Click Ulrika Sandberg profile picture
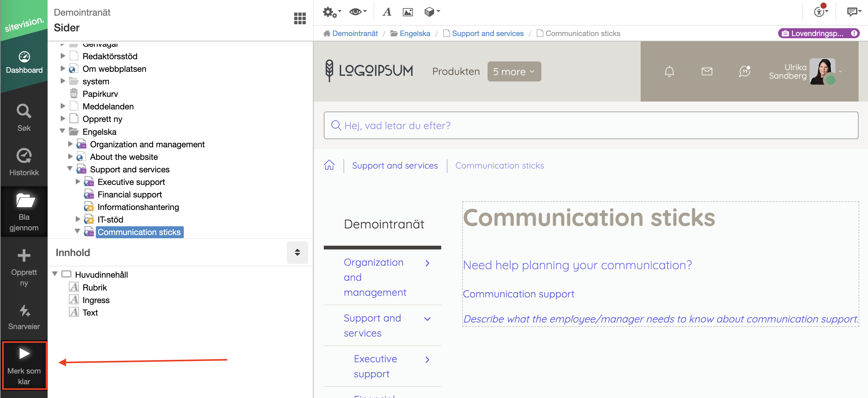Screen dimensions: 868x398 pyautogui.click(x=822, y=71)
